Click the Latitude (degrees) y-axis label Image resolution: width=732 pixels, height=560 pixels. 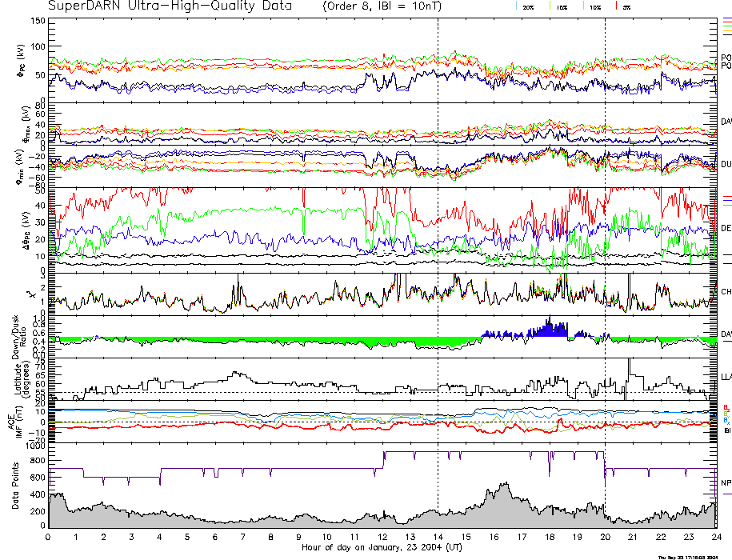tap(18, 378)
